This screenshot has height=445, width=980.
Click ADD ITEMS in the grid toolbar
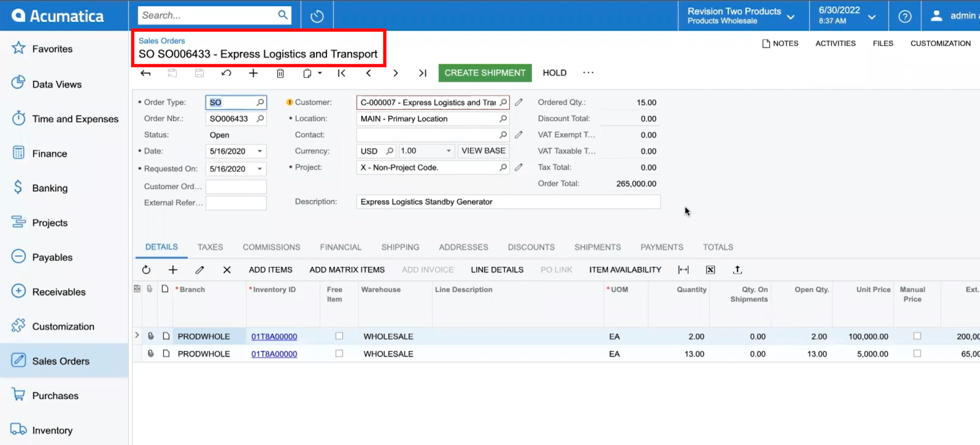[x=271, y=270]
